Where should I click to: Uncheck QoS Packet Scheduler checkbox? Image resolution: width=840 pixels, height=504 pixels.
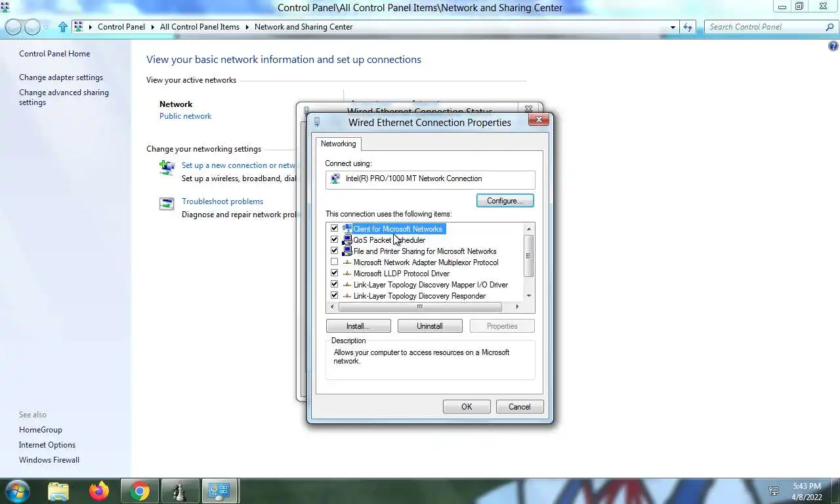pos(334,240)
